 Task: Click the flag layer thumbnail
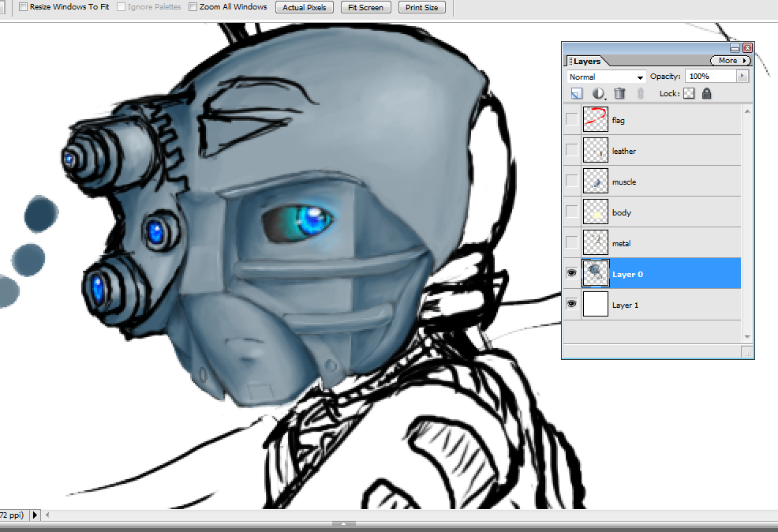tap(595, 118)
